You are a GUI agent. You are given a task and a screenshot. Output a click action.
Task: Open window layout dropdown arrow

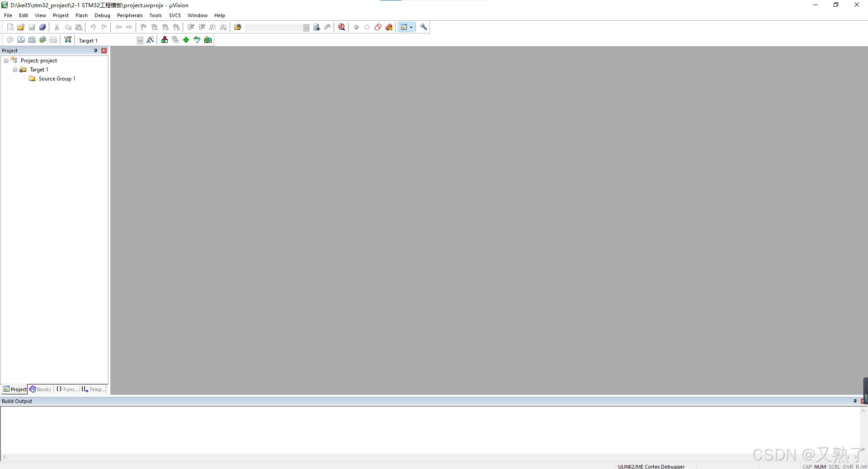pos(411,27)
